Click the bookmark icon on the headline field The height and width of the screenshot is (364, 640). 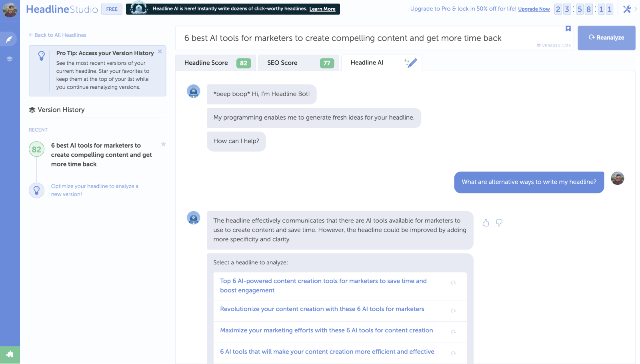pyautogui.click(x=568, y=28)
